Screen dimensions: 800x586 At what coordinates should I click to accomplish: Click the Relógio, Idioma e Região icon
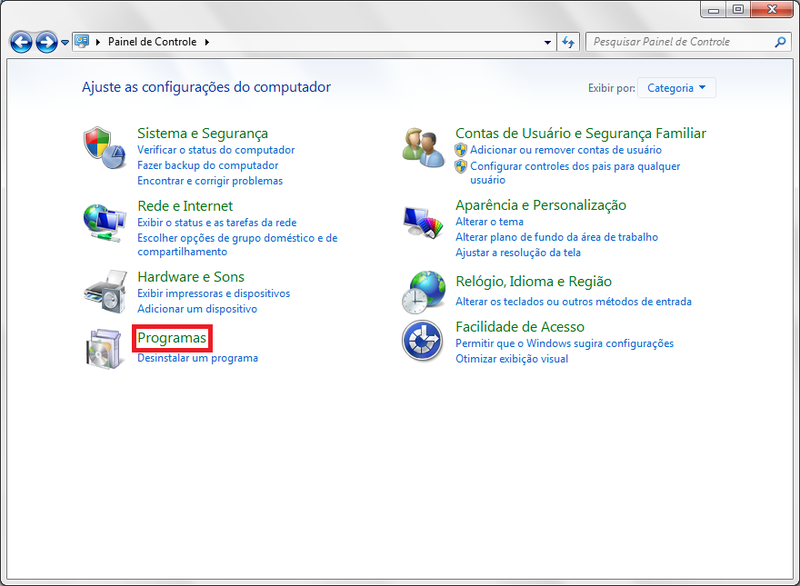click(x=422, y=292)
